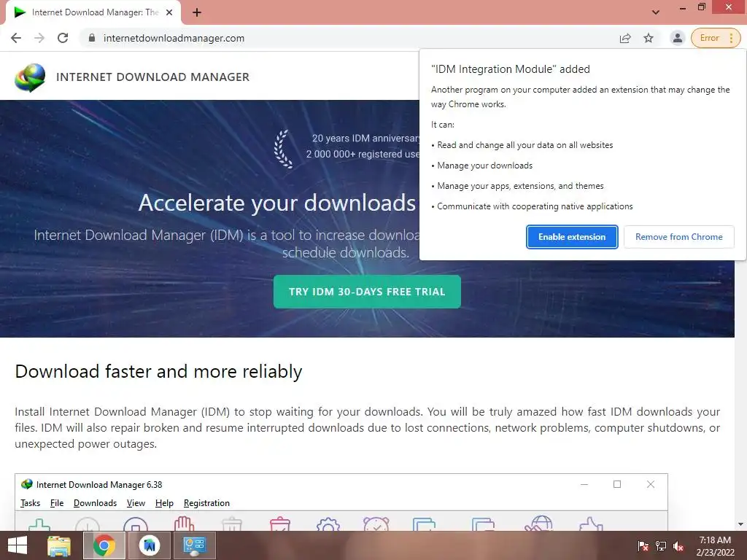Open the tab search chevron

656,12
